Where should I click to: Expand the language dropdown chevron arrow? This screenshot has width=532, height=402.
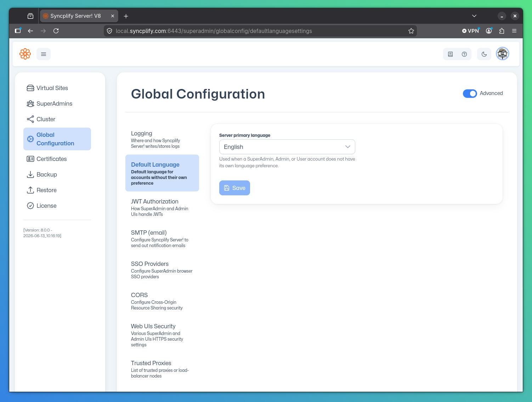point(348,147)
